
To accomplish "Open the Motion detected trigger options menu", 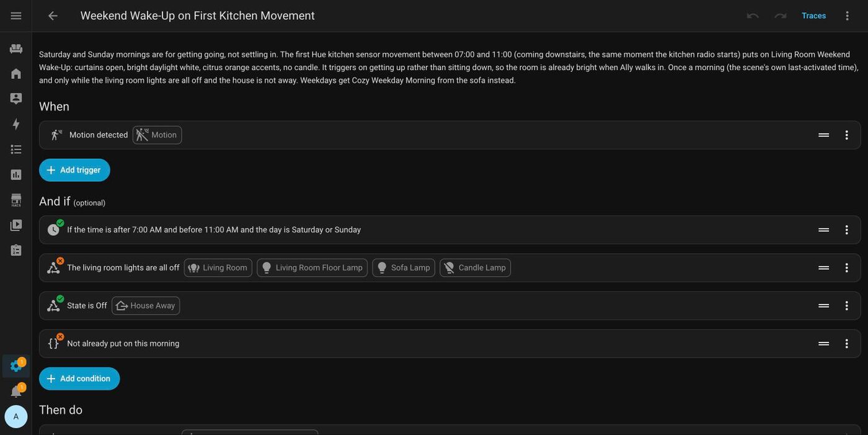I will [x=847, y=135].
